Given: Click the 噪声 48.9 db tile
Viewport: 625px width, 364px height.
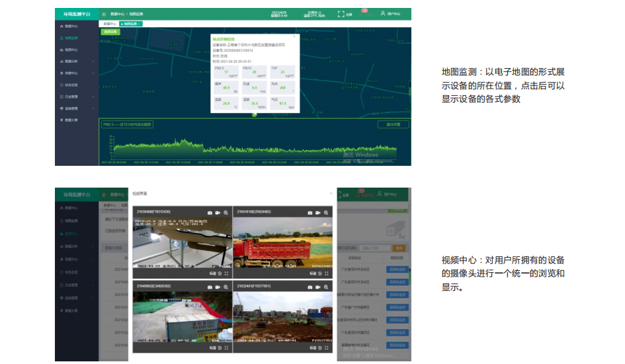Looking at the screenshot, I should [226, 88].
